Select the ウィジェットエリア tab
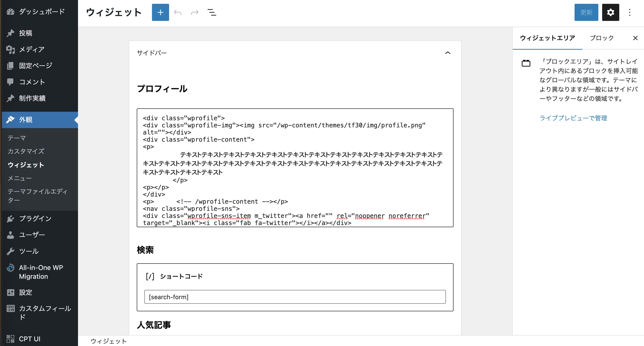This screenshot has height=346, width=644. (547, 38)
